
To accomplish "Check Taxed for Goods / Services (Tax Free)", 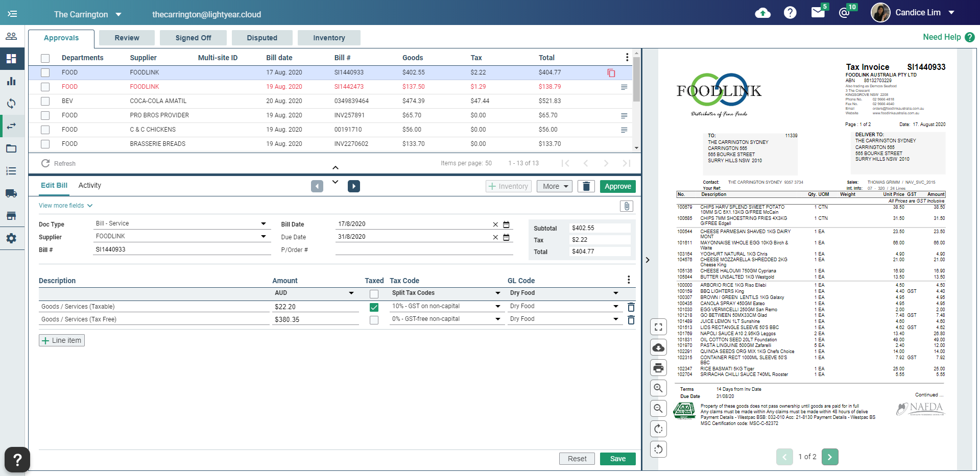I will [374, 320].
